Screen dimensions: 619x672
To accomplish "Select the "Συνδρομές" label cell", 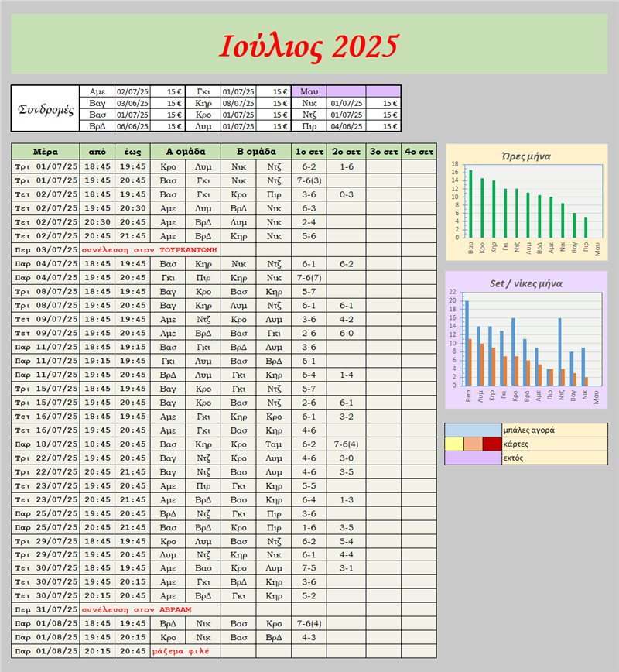I will point(45,109).
